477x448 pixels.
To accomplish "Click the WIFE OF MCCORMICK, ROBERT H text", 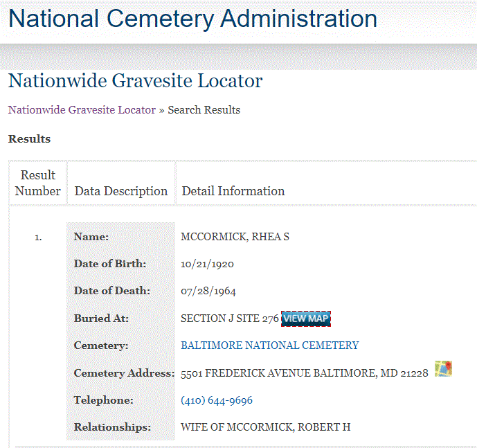I will [265, 427].
